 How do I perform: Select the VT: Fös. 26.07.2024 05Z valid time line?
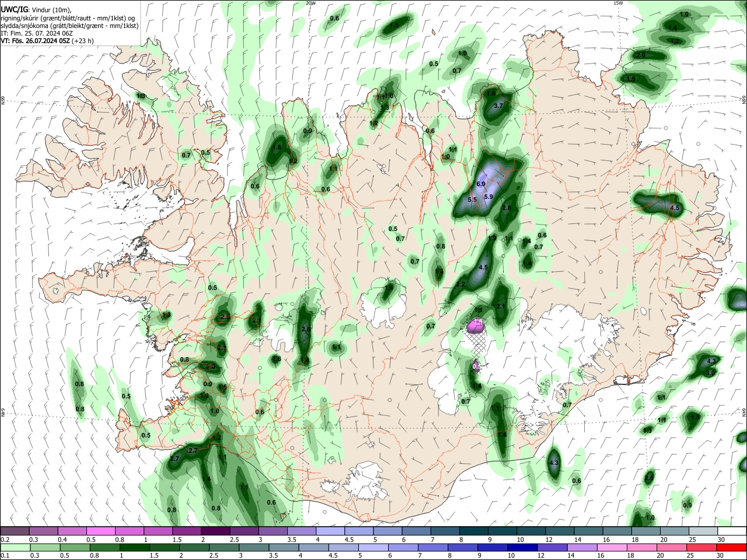[x=47, y=41]
